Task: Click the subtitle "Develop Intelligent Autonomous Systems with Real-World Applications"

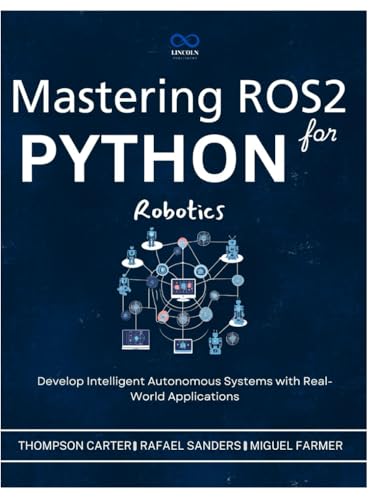Action: tap(184, 389)
